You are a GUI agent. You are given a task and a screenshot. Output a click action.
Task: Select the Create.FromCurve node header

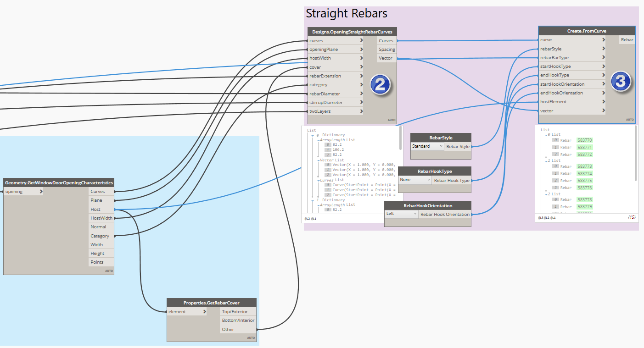coord(587,31)
